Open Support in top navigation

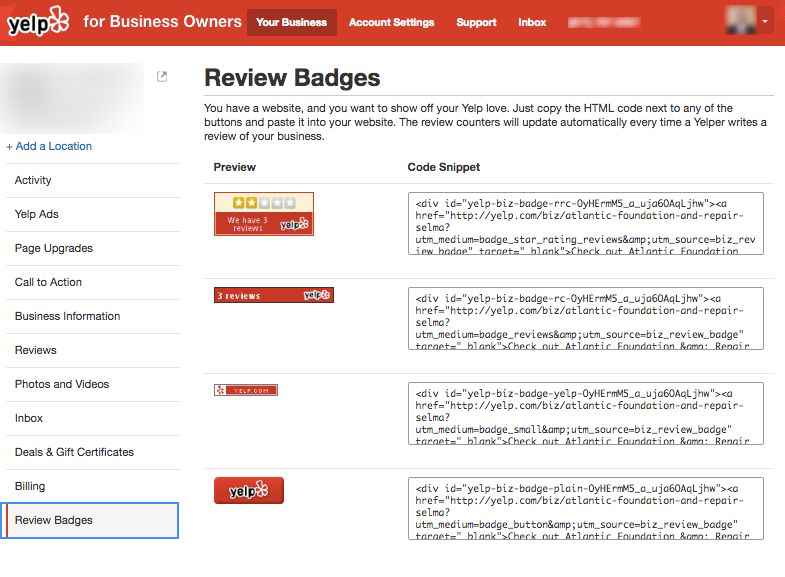click(476, 23)
